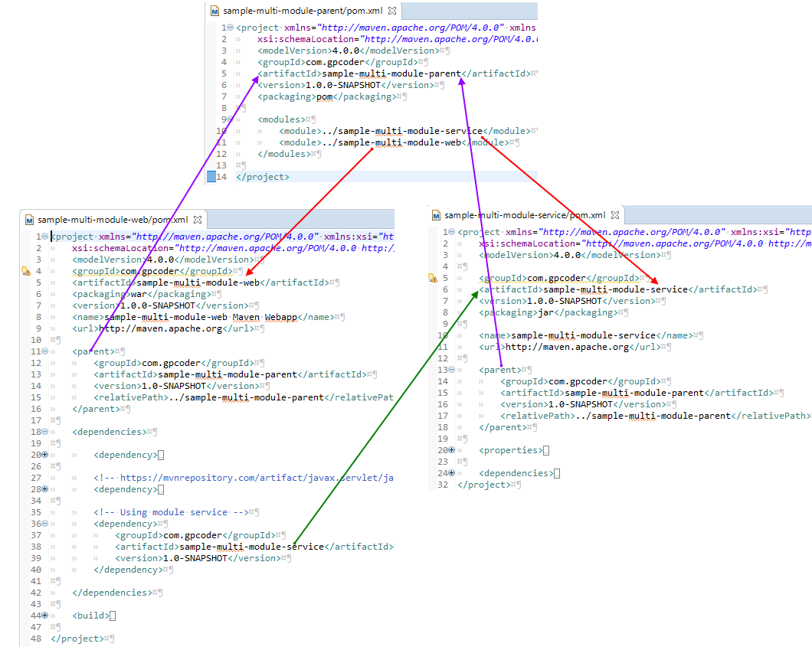
Task: Click maven.apache.org URL in service pom
Action: [567, 347]
